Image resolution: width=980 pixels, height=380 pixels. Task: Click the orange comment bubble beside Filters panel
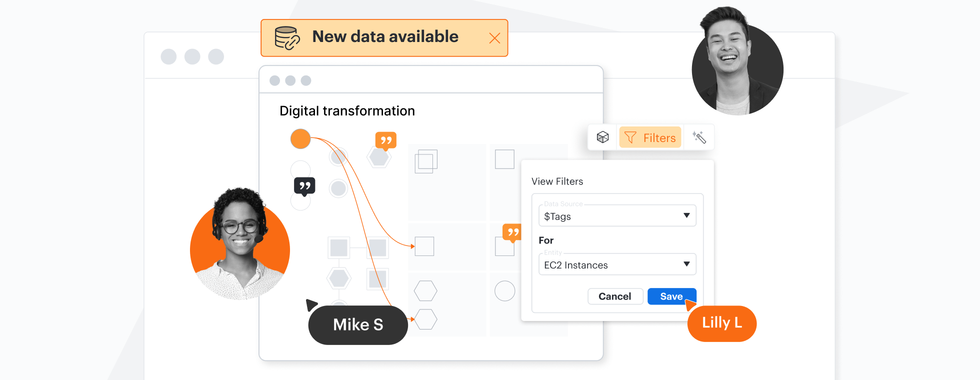click(x=512, y=232)
